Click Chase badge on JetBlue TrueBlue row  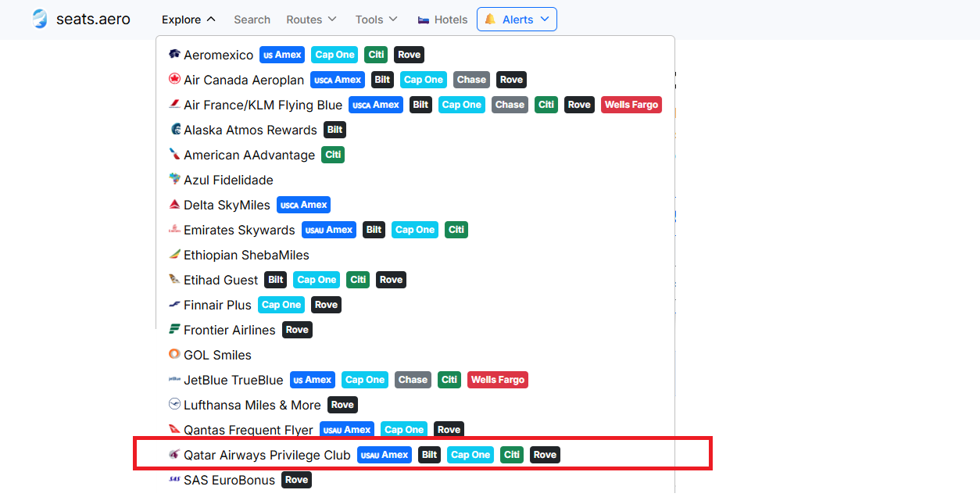(413, 380)
